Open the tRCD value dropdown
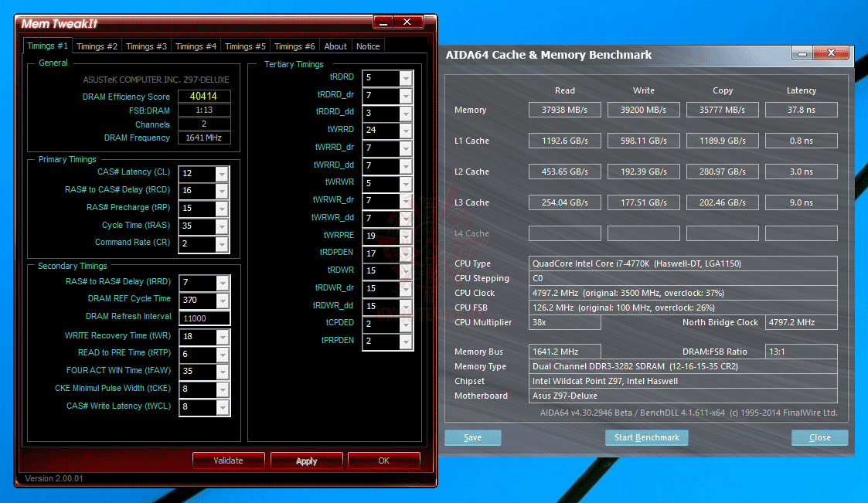Image resolution: width=868 pixels, height=503 pixels. (x=222, y=191)
